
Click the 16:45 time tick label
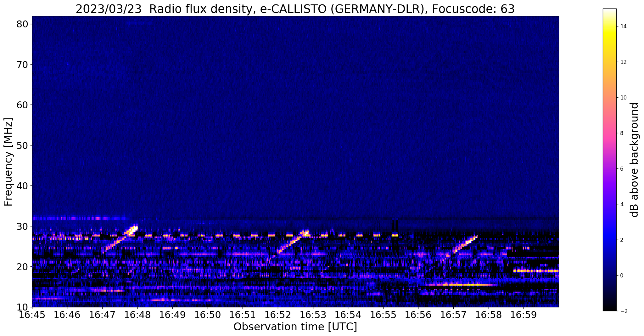tap(32, 315)
